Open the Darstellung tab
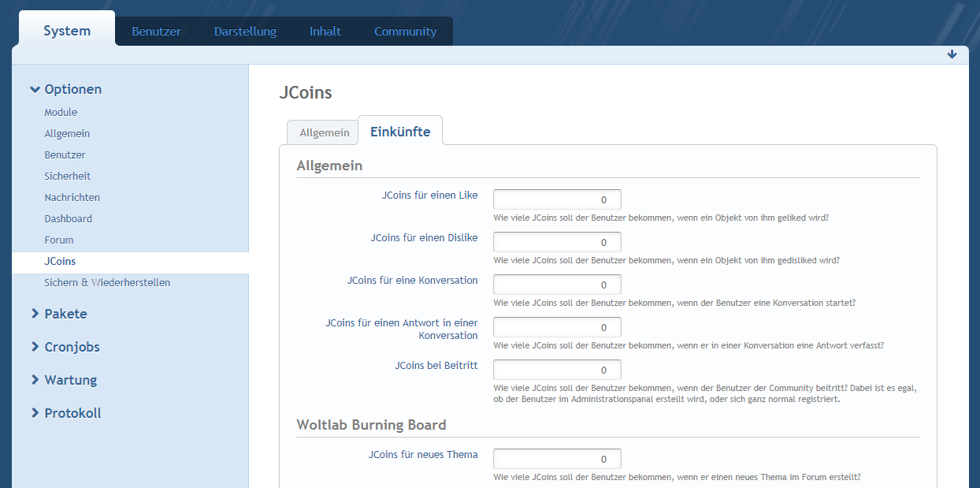 click(245, 32)
